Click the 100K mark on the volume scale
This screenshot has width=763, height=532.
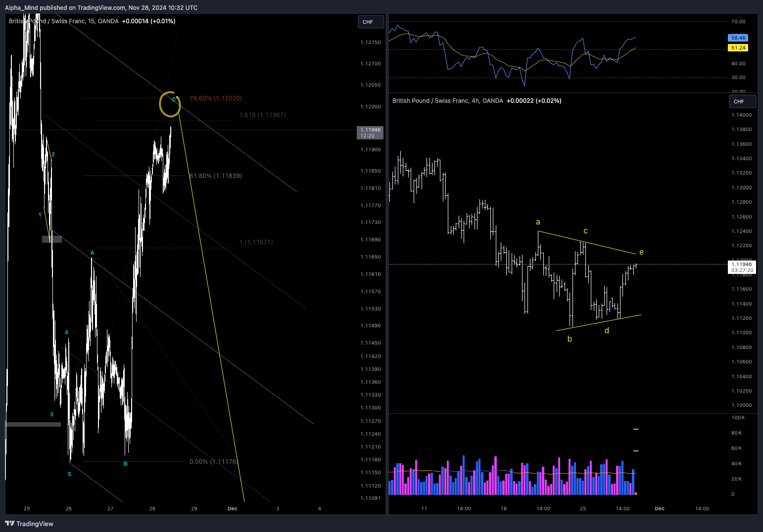[x=738, y=418]
